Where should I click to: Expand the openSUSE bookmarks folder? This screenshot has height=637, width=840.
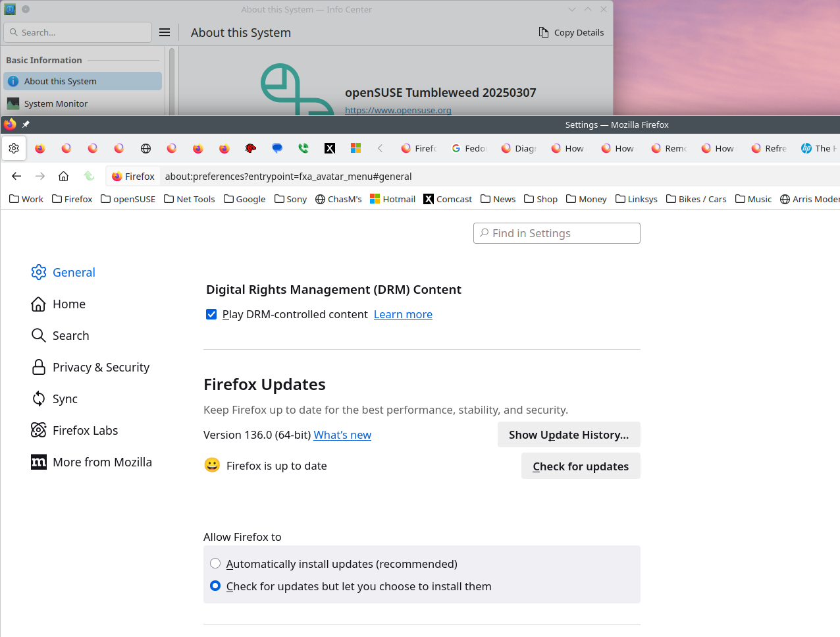point(128,199)
